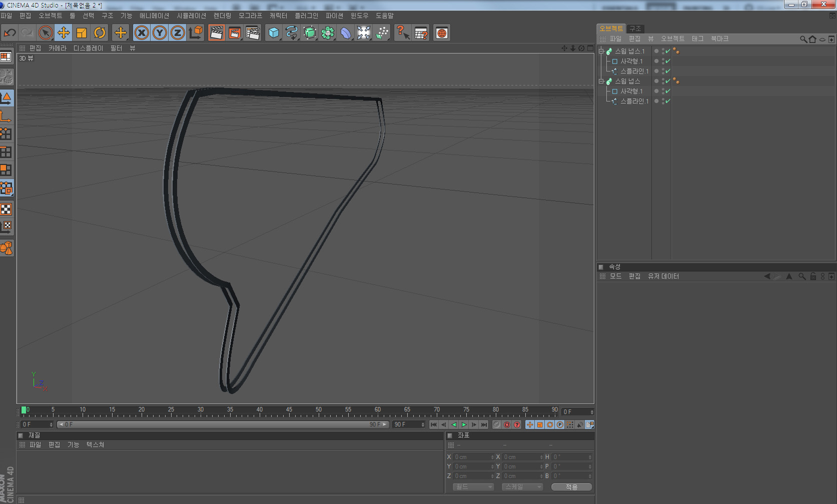This screenshot has height=504, width=837.
Task: Render the active view clapperboard icon
Action: point(217,33)
